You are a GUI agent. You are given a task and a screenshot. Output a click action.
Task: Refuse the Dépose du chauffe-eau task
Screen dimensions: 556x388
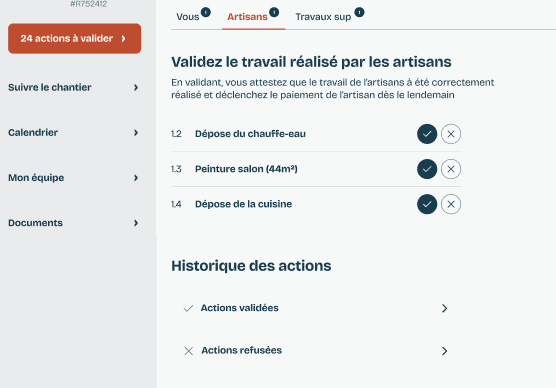(451, 134)
